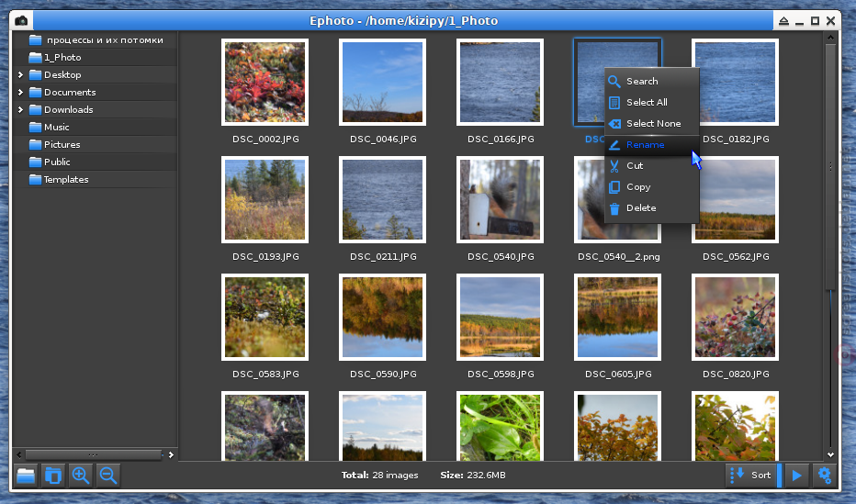
Task: Choose Copy from the context menu
Action: click(652, 187)
